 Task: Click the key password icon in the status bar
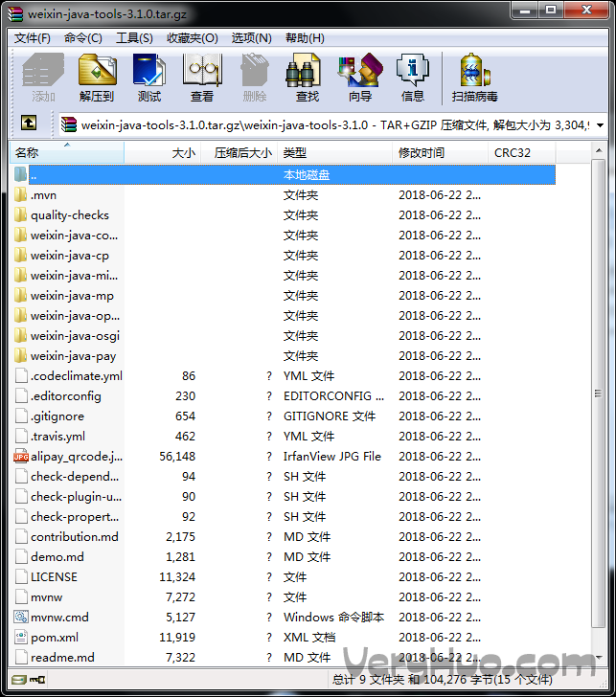37,680
